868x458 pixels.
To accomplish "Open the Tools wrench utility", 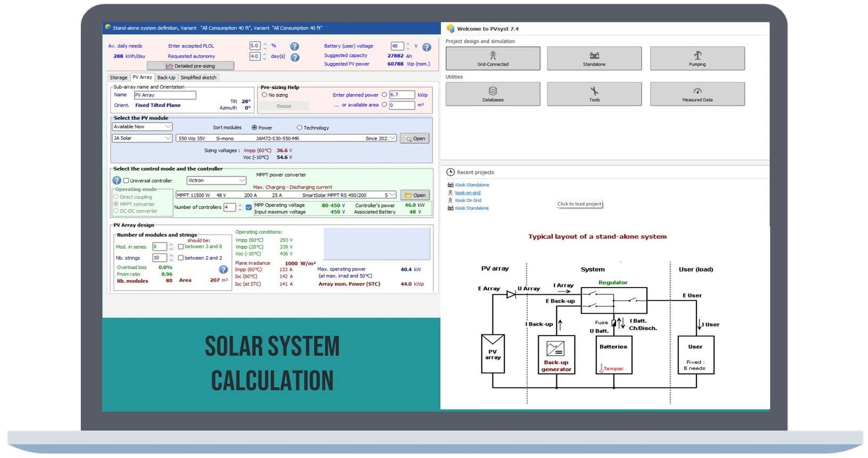I will [x=594, y=94].
